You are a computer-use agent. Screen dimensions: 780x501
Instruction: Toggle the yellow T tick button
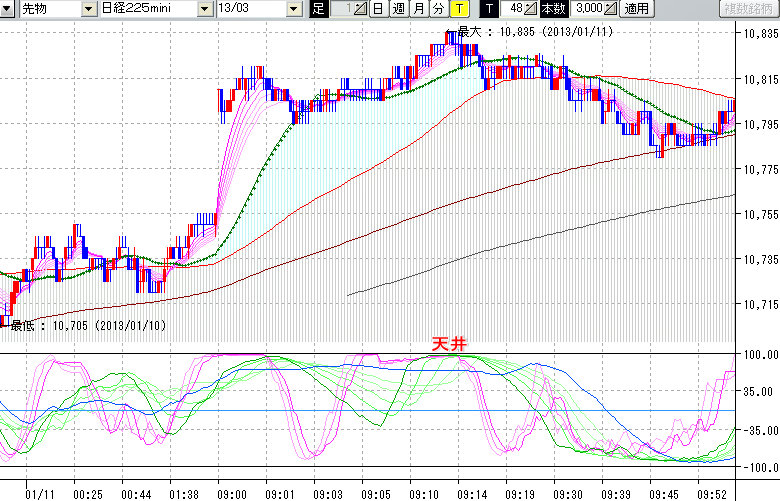tap(458, 9)
